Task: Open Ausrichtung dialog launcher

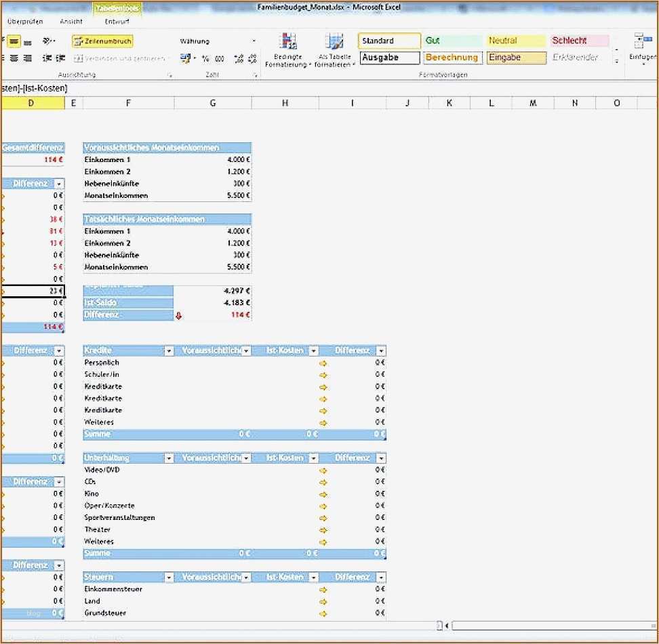Action: pyautogui.click(x=169, y=75)
